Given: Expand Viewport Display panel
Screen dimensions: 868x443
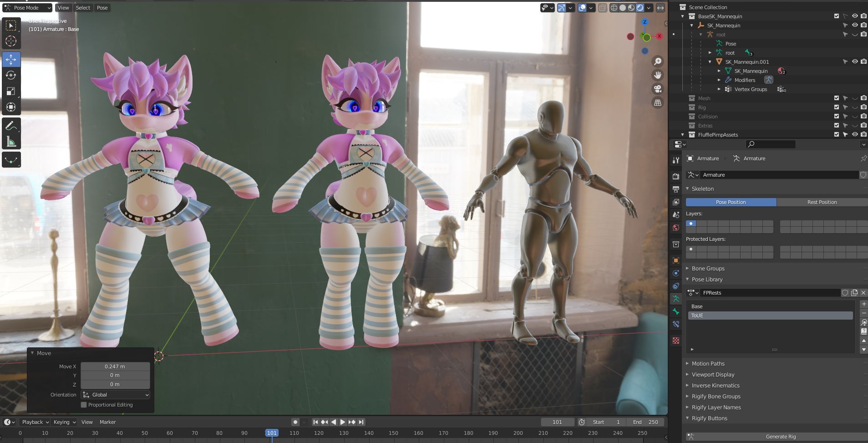Looking at the screenshot, I should pos(688,374).
